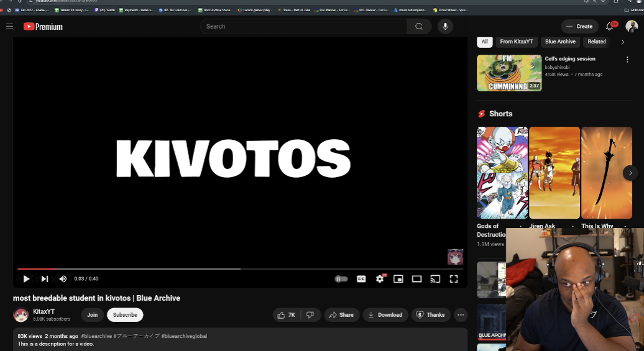The image size is (644, 351).
Task: Download the video
Action: click(x=385, y=315)
